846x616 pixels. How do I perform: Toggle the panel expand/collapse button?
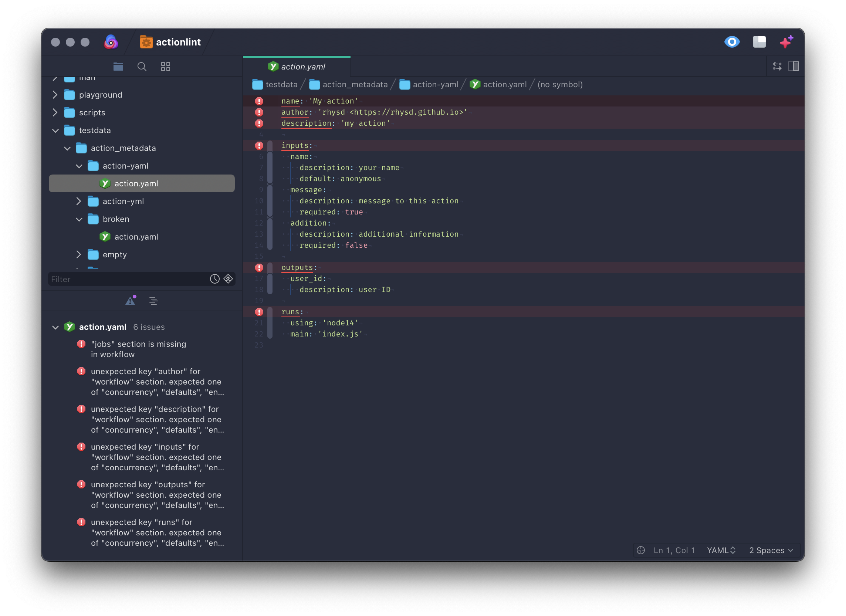[x=793, y=66]
